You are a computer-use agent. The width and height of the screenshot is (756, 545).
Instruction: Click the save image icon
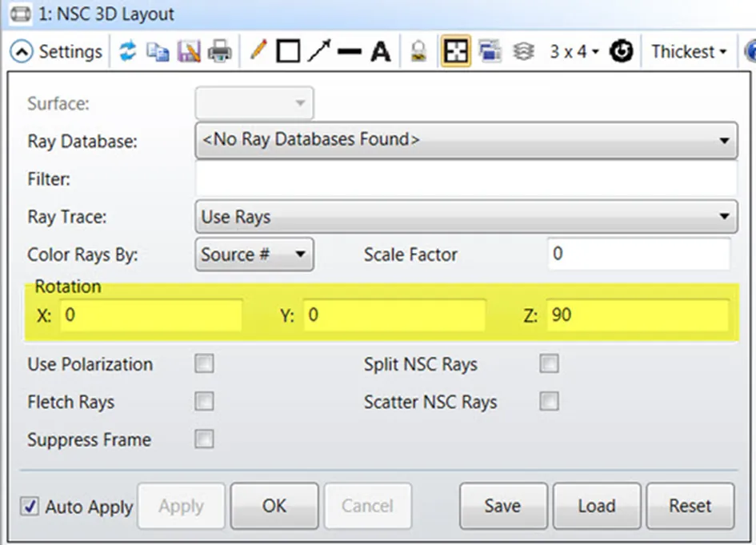coord(189,51)
